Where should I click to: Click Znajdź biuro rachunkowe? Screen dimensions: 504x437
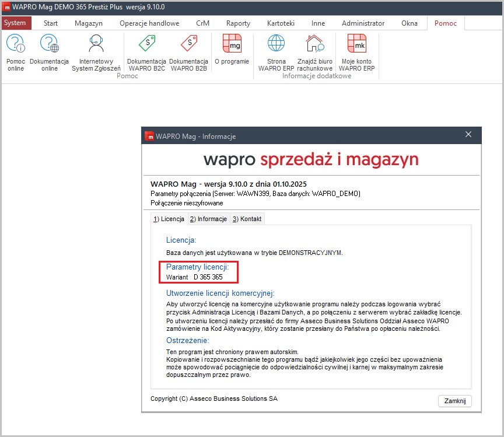coord(314,51)
